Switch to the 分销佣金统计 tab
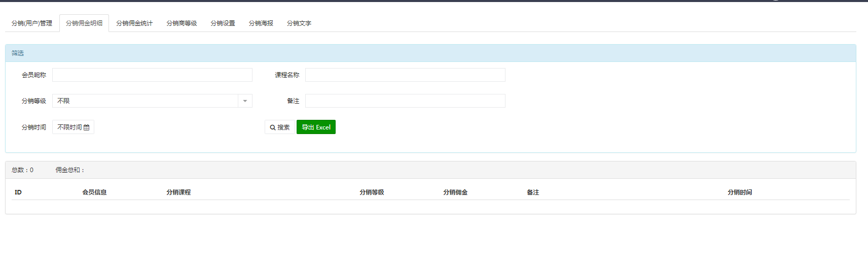The width and height of the screenshot is (868, 262). [x=134, y=23]
